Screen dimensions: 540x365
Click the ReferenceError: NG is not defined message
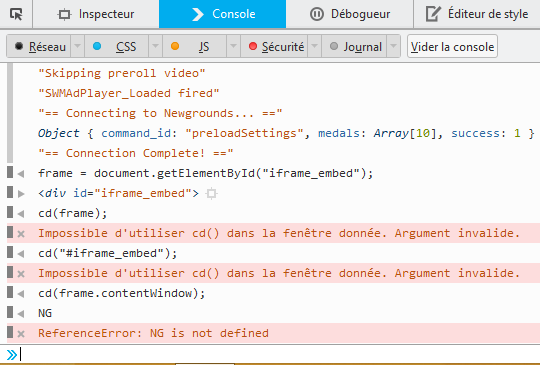[x=153, y=333]
